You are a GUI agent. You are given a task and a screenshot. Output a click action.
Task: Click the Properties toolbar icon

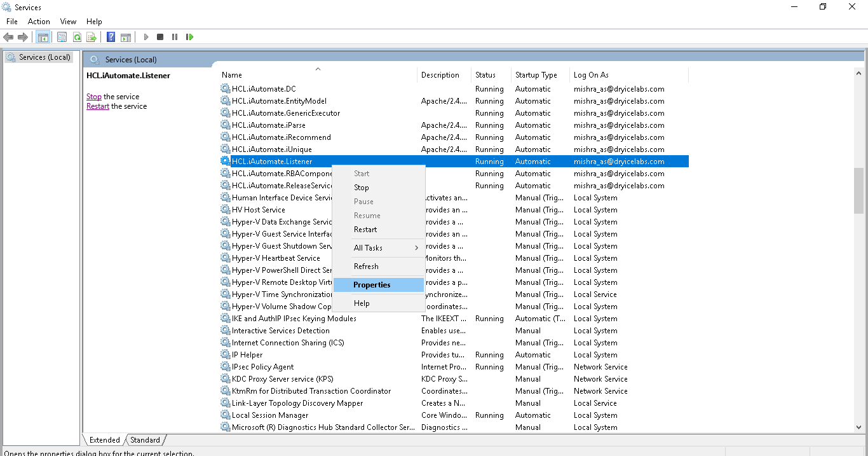[x=62, y=38]
